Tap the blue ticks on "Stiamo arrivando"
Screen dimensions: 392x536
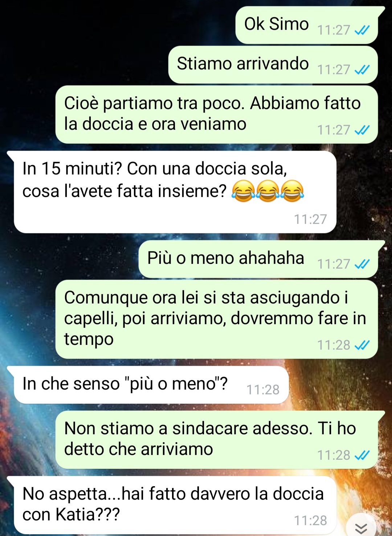[362, 70]
